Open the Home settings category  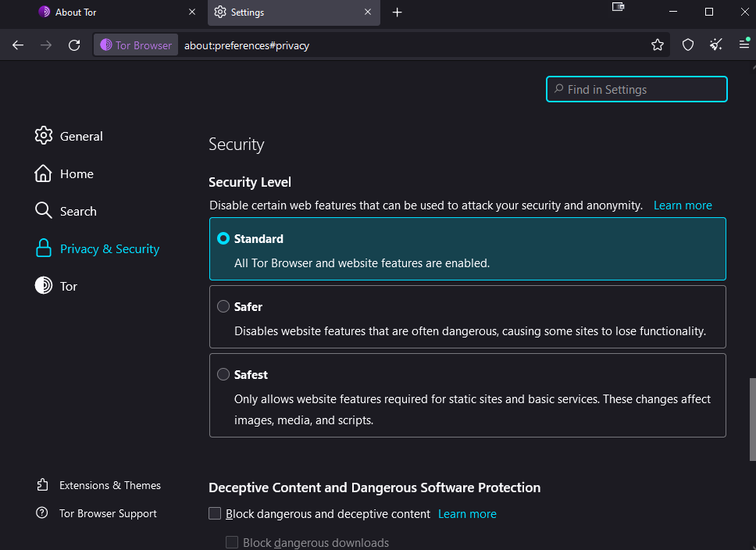(x=64, y=173)
